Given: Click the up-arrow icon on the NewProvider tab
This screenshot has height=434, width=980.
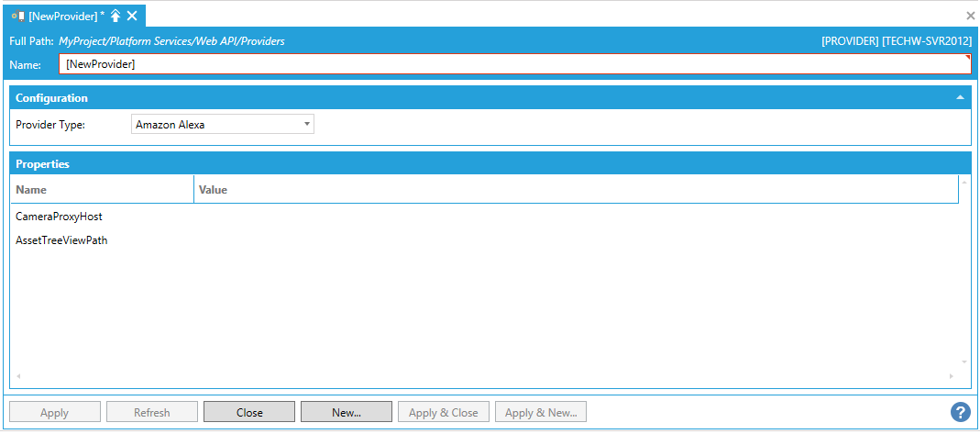Looking at the screenshot, I should coord(116,16).
